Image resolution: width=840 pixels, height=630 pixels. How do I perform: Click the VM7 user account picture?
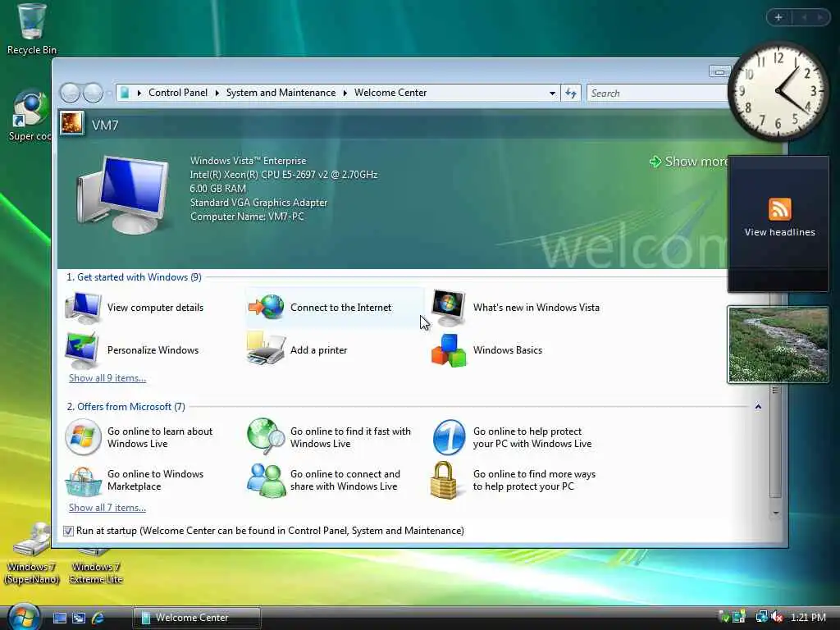(x=72, y=123)
